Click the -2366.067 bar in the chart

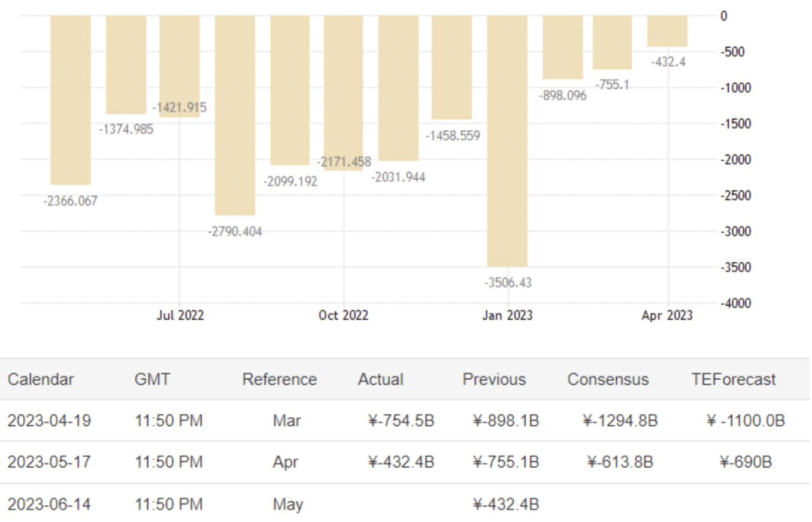coord(71,100)
